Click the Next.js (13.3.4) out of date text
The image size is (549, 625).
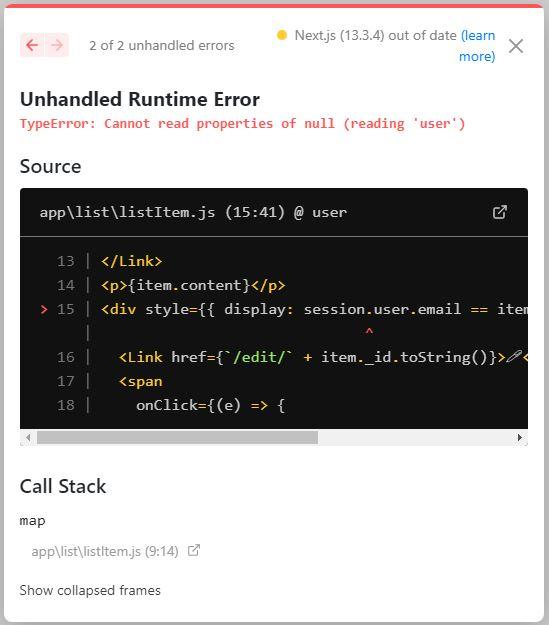376,35
